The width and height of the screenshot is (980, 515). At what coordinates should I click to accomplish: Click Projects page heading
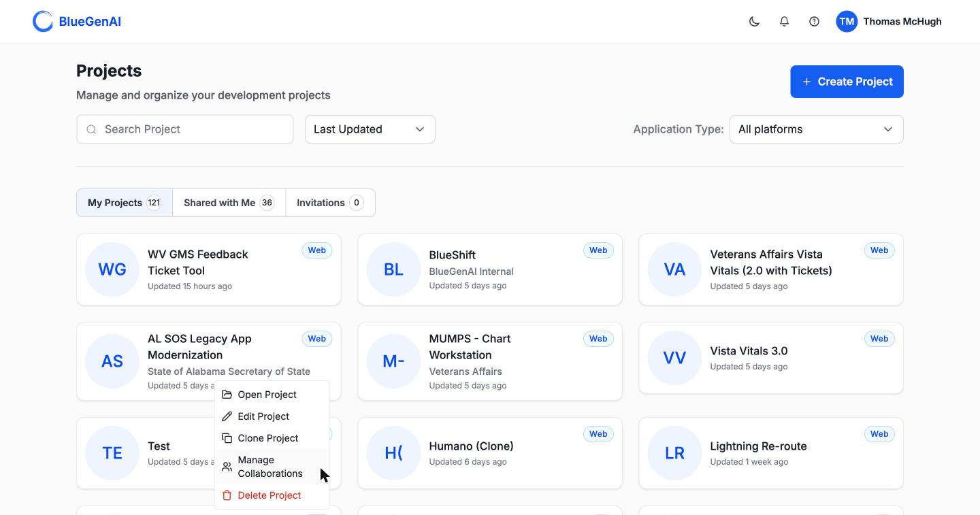[x=109, y=71]
